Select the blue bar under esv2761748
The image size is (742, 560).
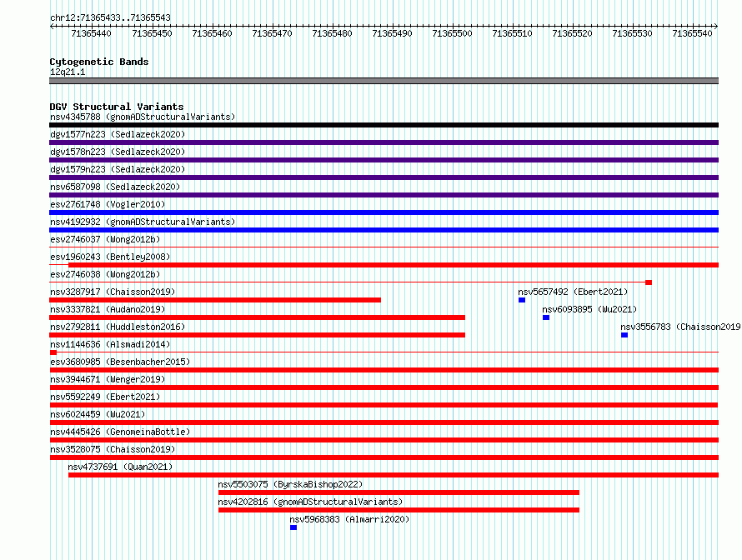tap(384, 212)
